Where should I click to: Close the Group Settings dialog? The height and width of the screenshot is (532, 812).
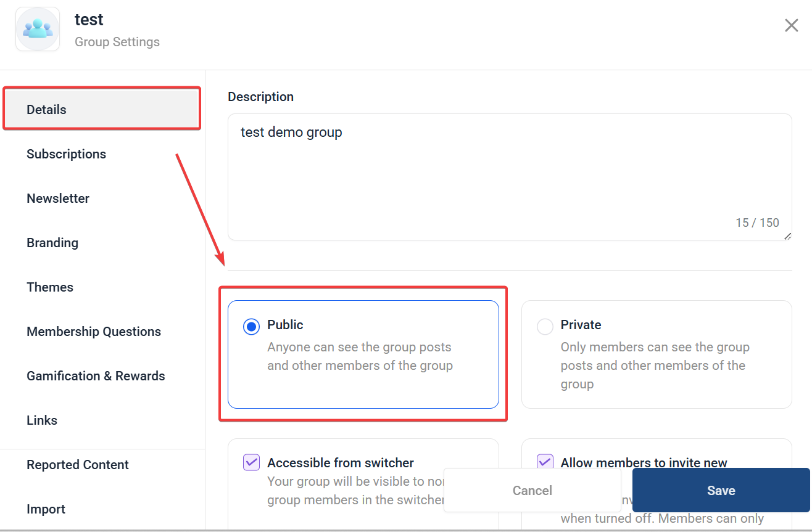coord(791,25)
